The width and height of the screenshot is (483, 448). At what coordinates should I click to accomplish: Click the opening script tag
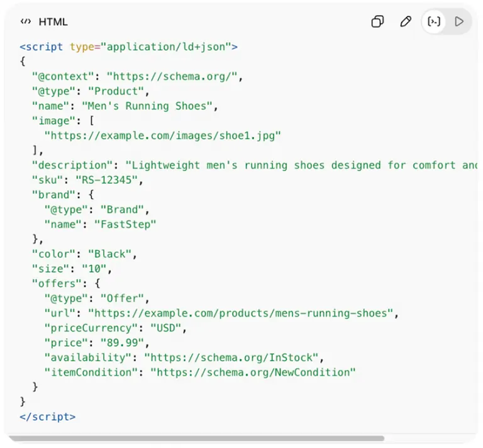(x=128, y=47)
